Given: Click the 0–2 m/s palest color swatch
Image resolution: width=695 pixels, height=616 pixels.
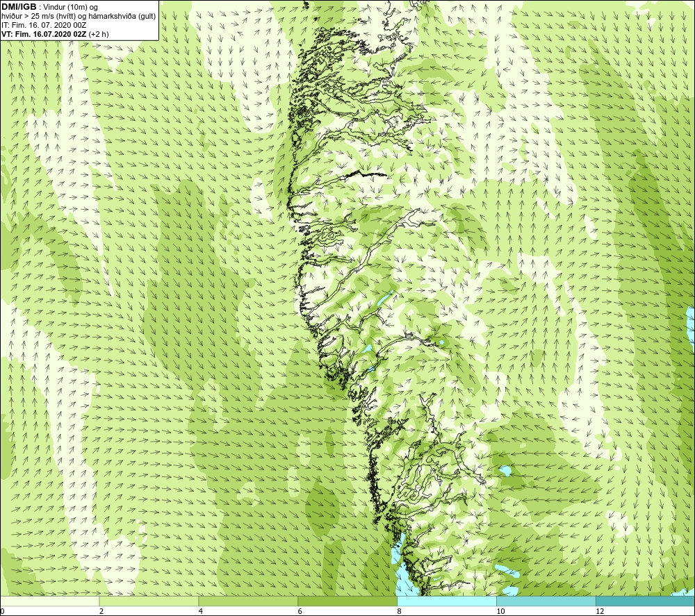Looking at the screenshot, I should pos(49,601).
